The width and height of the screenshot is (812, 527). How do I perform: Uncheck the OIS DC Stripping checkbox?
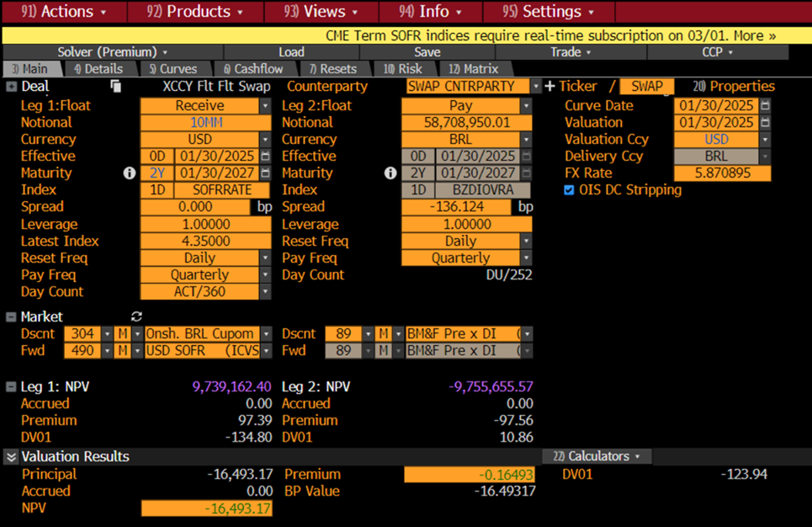tap(570, 190)
